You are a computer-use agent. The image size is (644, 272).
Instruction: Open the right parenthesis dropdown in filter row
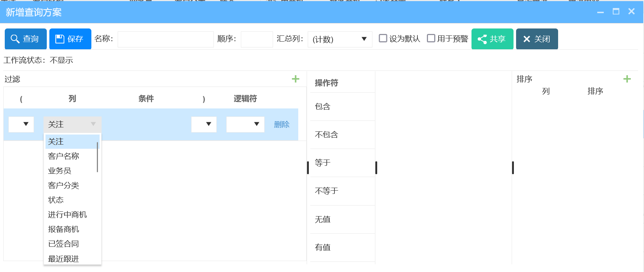[204, 124]
